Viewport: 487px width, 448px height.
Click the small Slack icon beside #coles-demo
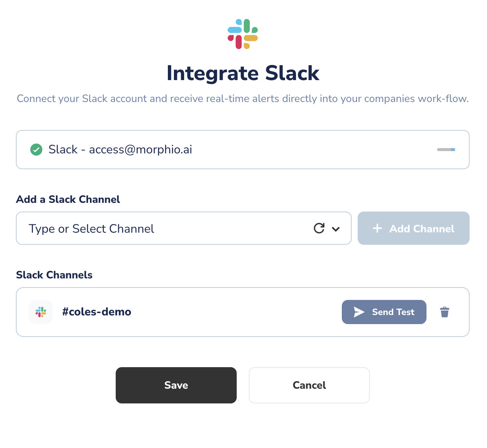point(41,312)
